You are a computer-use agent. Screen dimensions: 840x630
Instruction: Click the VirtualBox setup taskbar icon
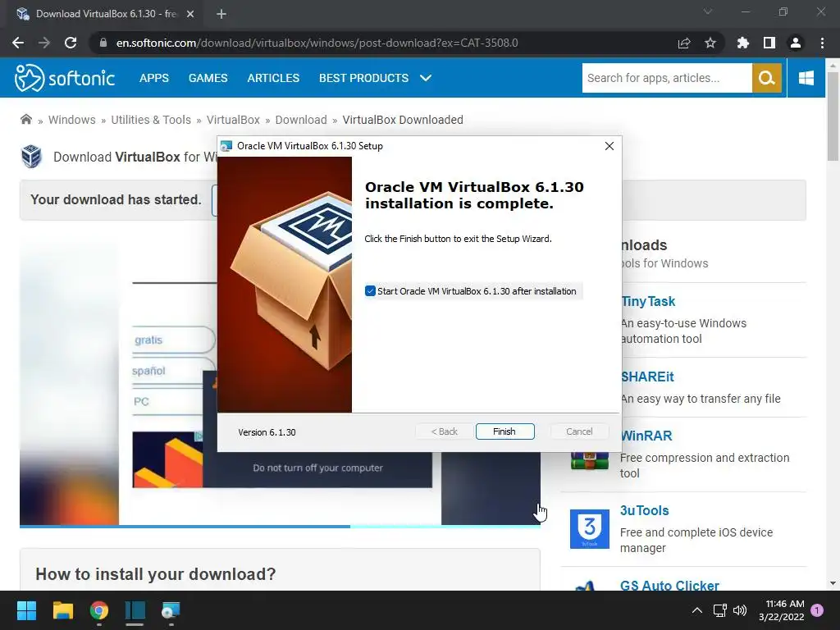[x=171, y=610]
